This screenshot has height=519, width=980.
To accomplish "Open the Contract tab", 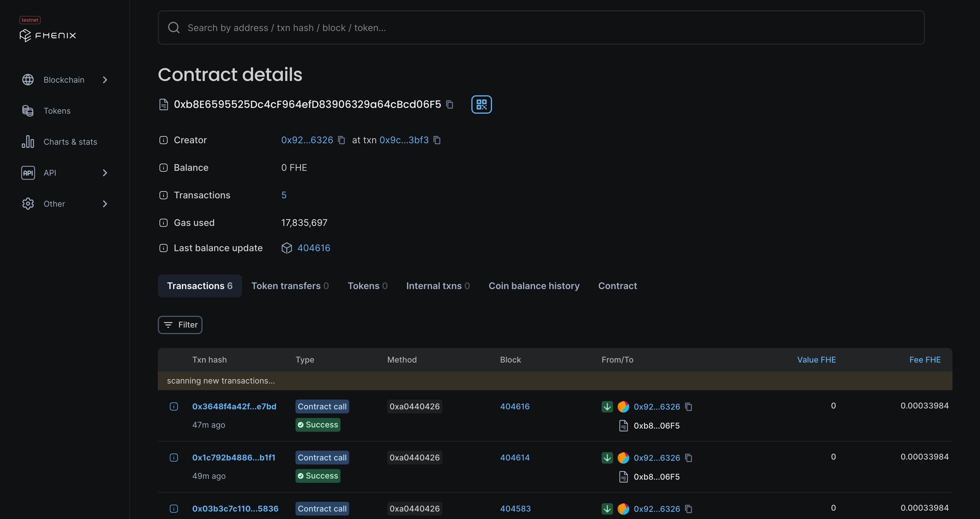I will click(x=617, y=286).
